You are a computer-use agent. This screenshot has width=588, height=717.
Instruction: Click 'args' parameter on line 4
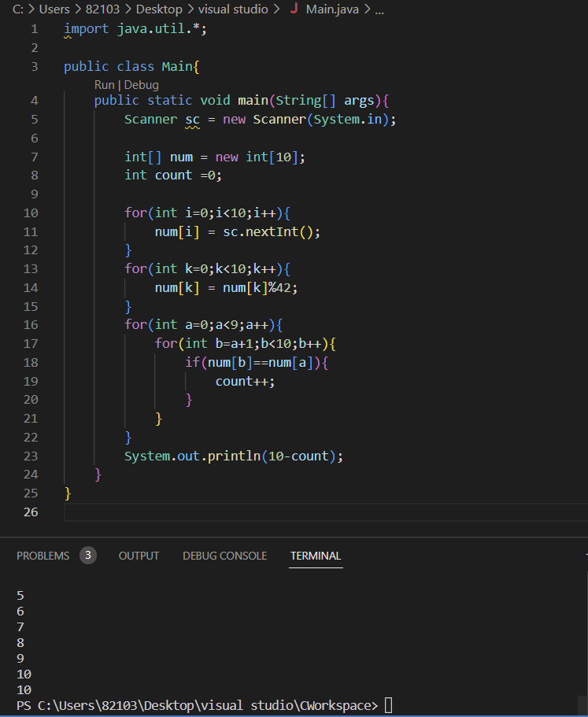tap(359, 101)
